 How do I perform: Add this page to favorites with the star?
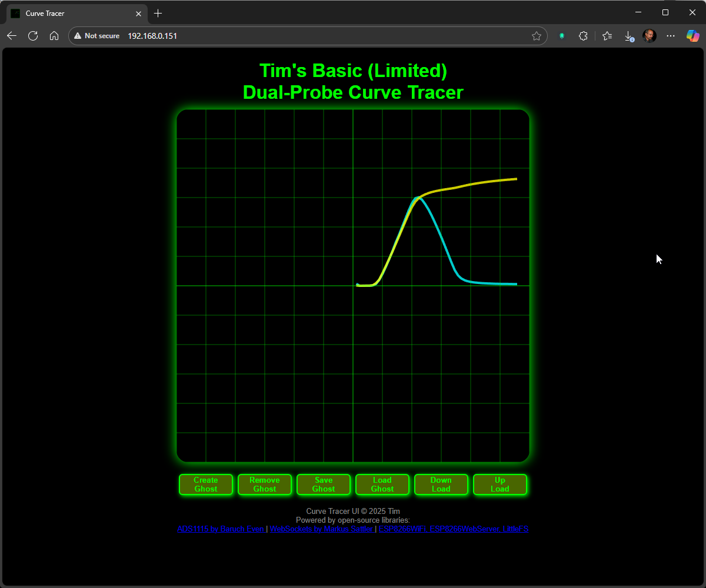pyautogui.click(x=537, y=36)
